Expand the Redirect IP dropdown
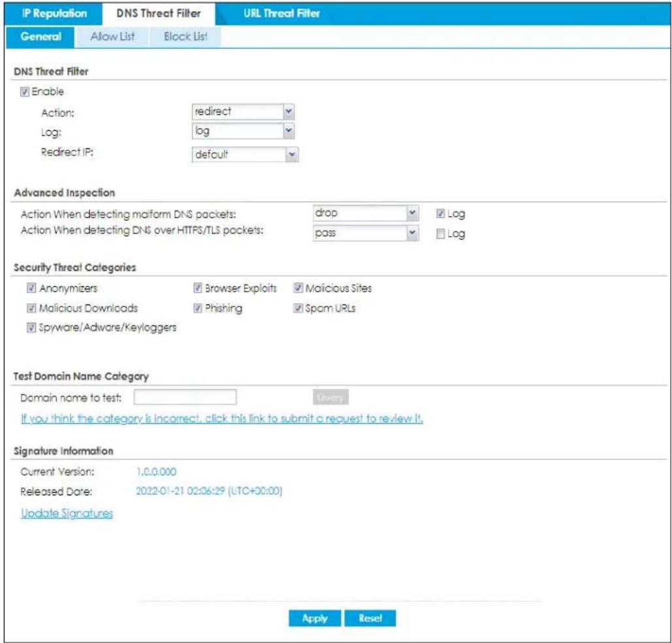 pyautogui.click(x=245, y=154)
